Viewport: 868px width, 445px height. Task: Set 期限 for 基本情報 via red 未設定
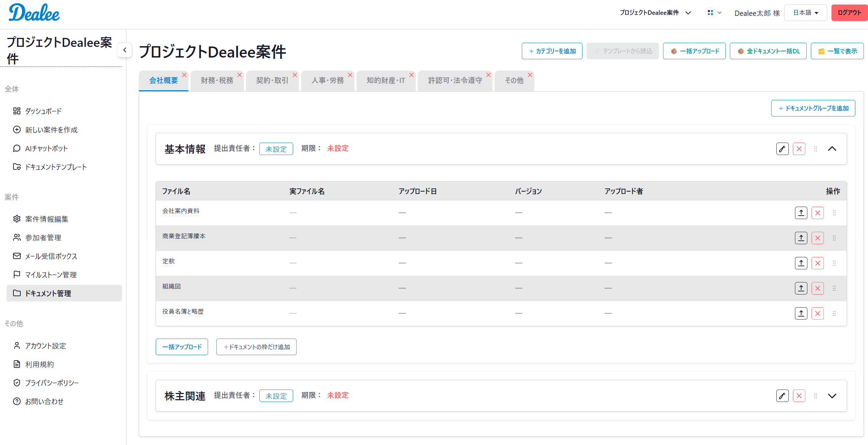pyautogui.click(x=338, y=148)
